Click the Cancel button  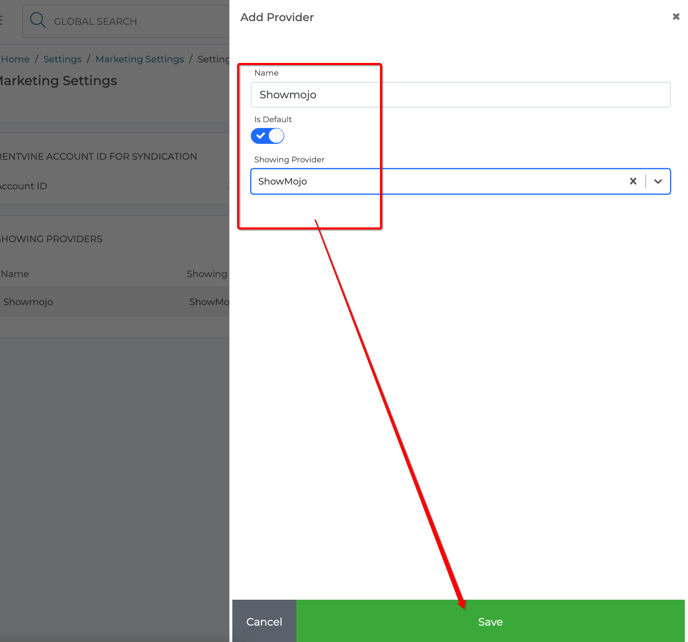[264, 621]
